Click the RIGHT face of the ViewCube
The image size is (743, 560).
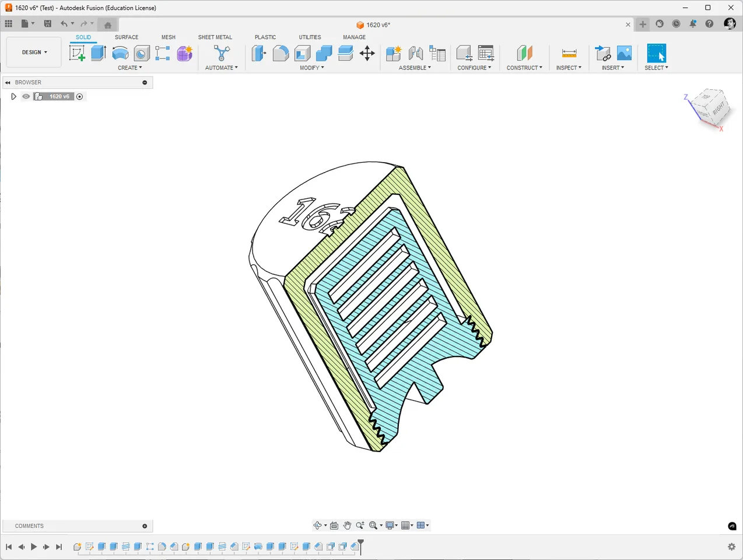tap(718, 108)
